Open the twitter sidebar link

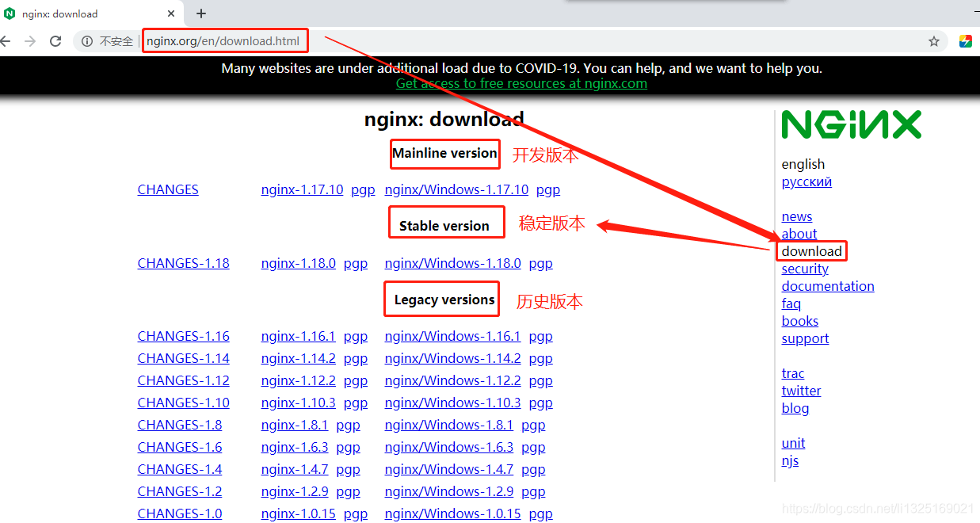click(802, 391)
